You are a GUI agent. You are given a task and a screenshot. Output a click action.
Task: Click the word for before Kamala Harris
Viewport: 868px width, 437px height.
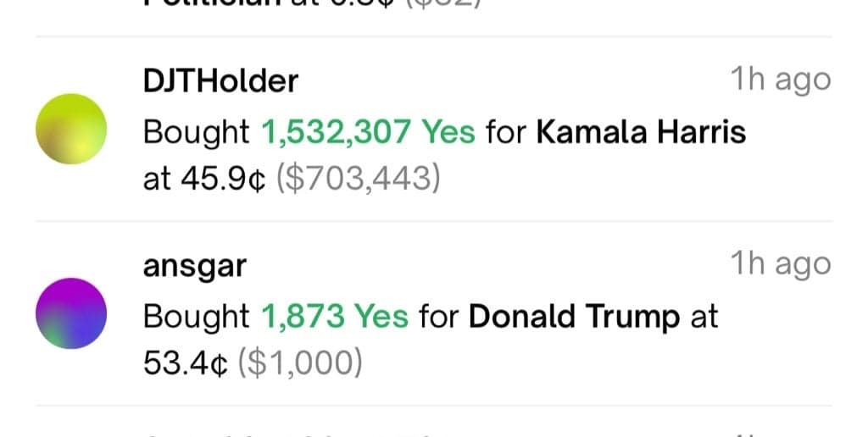[x=506, y=132]
